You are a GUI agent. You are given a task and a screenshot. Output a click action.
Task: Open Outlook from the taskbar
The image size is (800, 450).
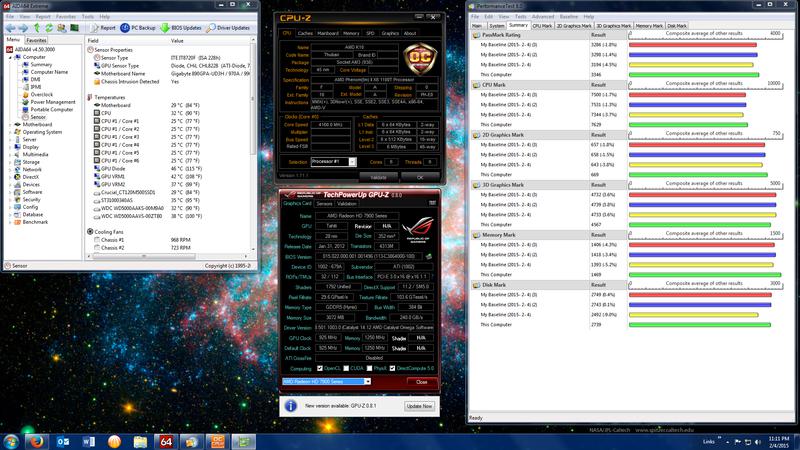pyautogui.click(x=63, y=441)
